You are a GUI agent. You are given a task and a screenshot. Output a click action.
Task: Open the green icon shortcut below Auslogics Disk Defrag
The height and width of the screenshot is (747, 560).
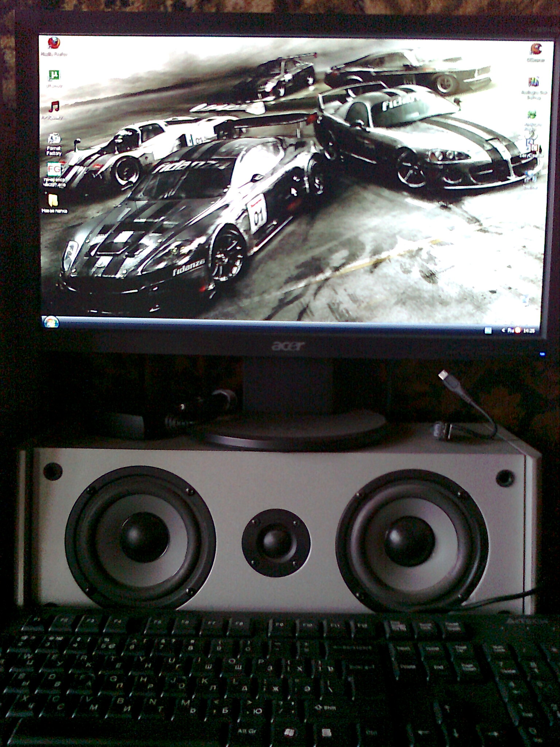[x=532, y=120]
